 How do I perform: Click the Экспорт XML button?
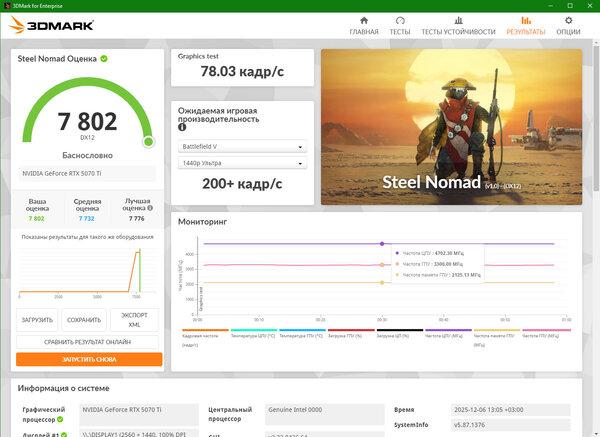click(134, 320)
